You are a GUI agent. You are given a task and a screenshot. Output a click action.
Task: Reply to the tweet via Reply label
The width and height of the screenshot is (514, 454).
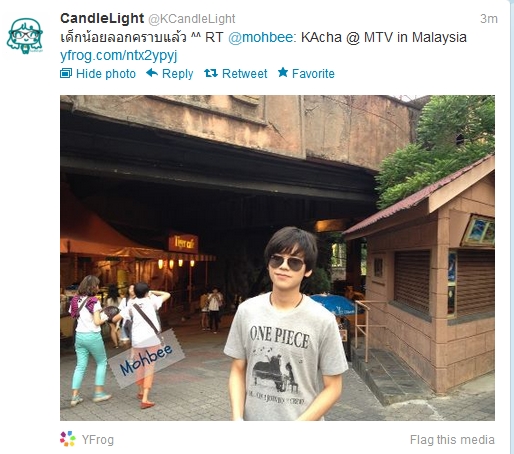tap(177, 74)
